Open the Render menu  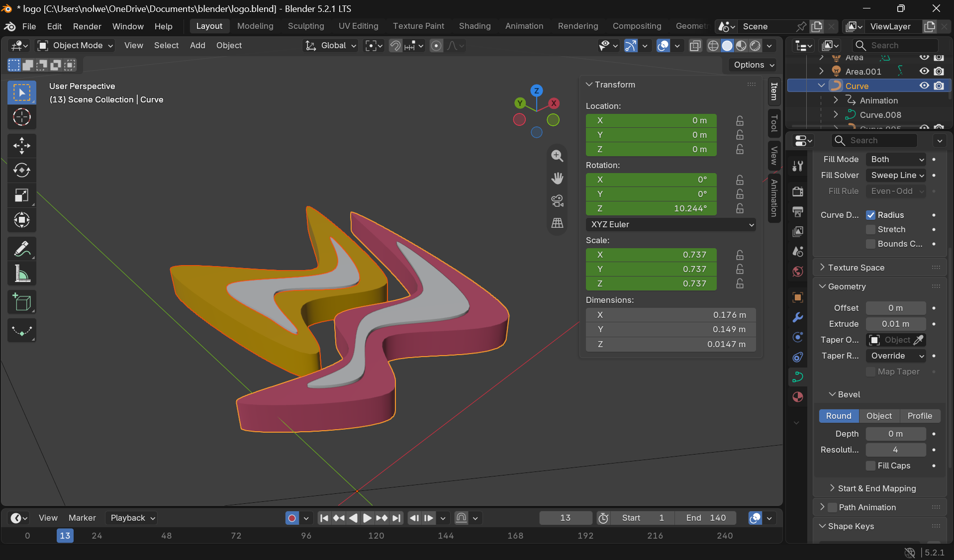click(87, 26)
